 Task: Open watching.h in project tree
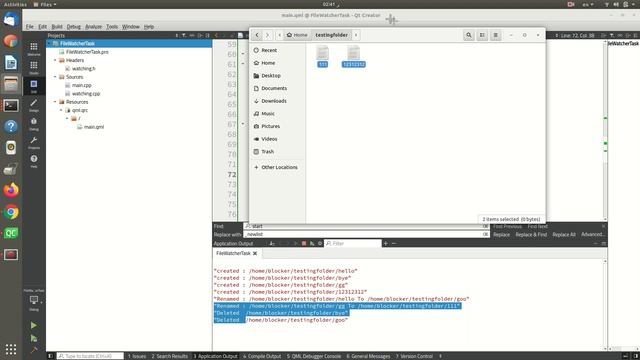click(x=83, y=69)
